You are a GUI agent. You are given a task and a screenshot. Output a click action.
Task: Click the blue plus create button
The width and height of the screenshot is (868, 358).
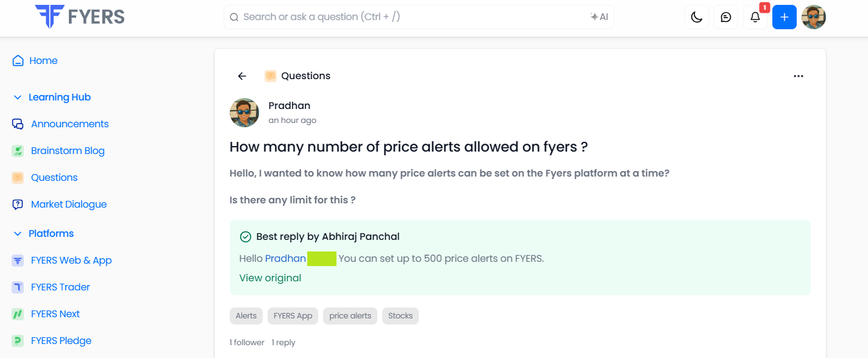pyautogui.click(x=784, y=17)
